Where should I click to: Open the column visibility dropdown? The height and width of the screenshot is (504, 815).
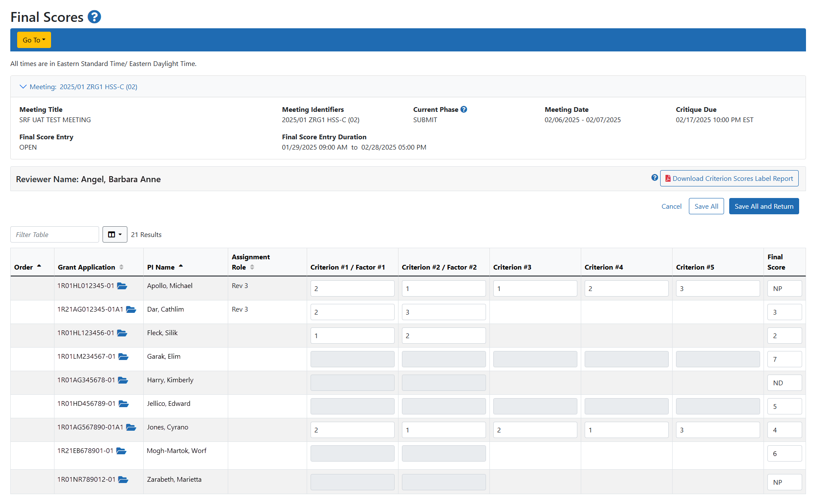(115, 235)
